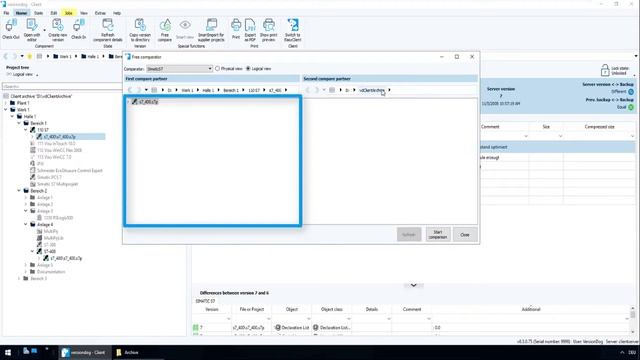
Task: Click the Project tree search field
Action: [61, 87]
